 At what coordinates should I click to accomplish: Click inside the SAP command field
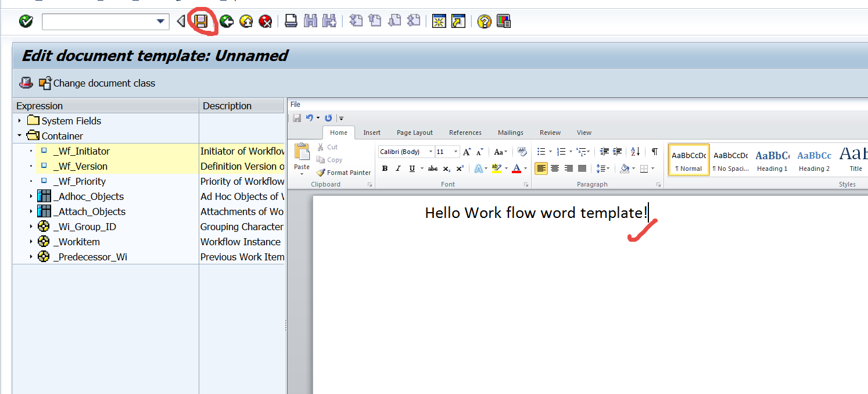click(99, 21)
